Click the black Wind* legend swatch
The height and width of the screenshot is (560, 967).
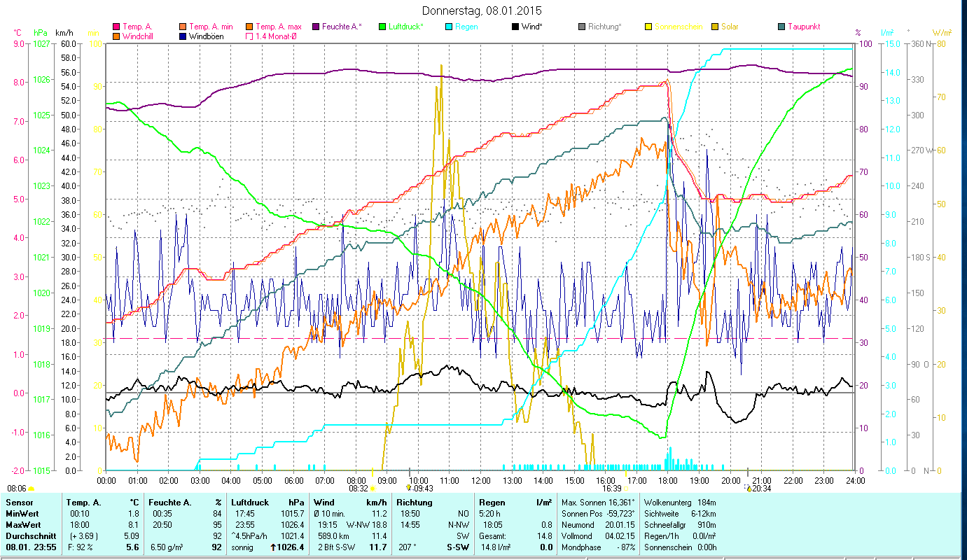click(515, 27)
